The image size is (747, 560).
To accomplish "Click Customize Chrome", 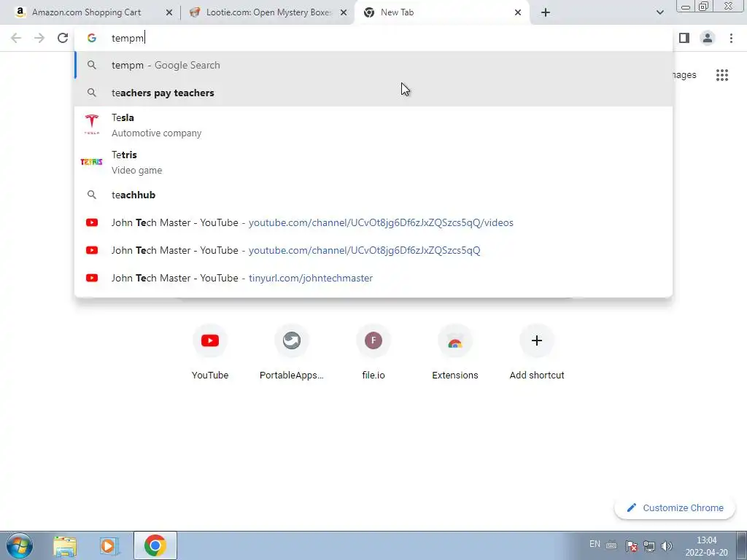I will 675,508.
